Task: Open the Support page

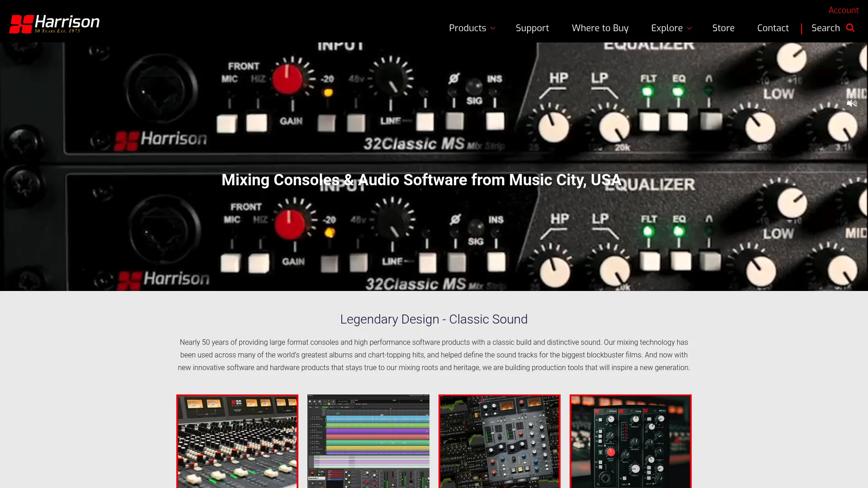Action: point(532,28)
